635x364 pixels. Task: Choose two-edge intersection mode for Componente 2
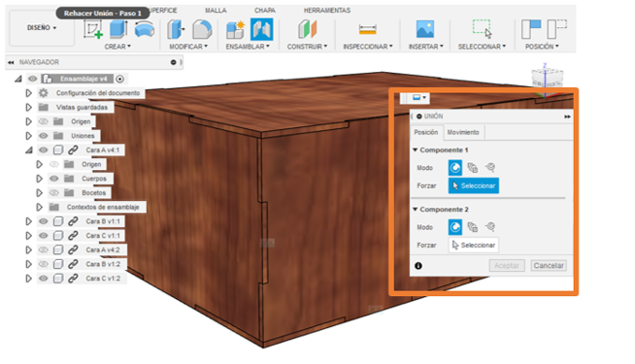490,227
